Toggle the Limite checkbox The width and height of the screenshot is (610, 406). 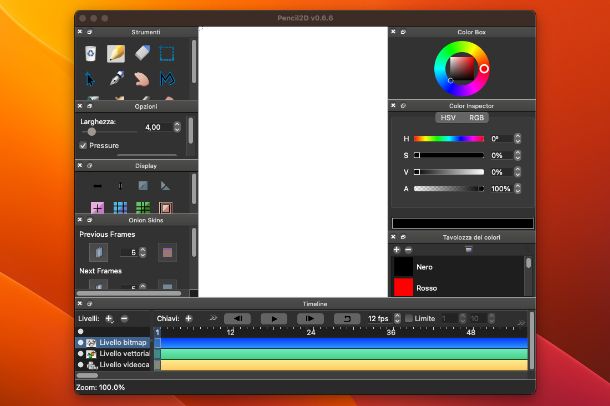(409, 318)
